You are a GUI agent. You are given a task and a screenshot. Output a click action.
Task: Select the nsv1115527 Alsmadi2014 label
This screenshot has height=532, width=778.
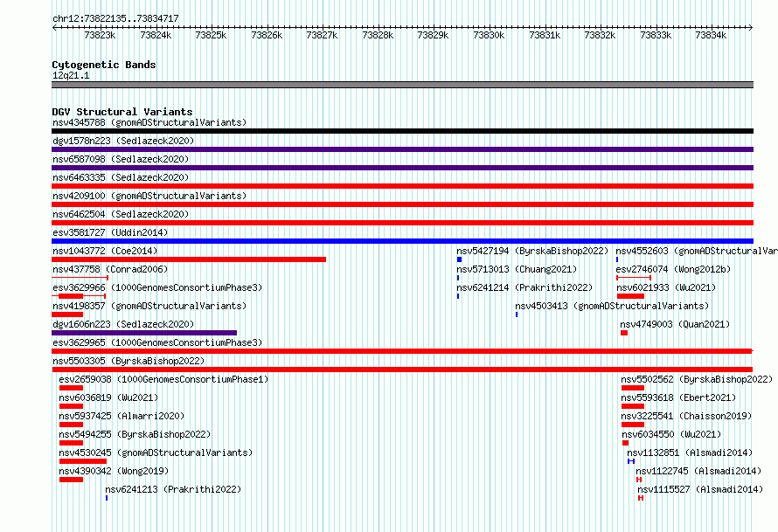click(700, 489)
